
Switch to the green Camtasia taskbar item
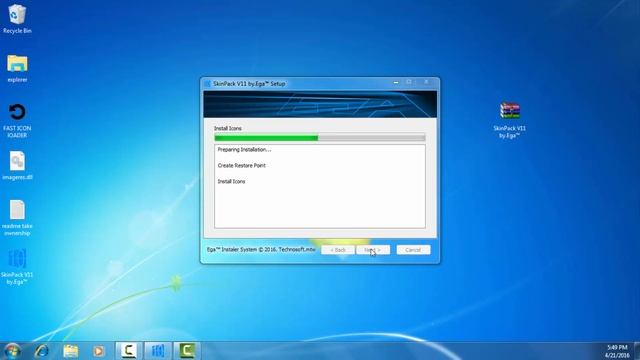point(187,351)
